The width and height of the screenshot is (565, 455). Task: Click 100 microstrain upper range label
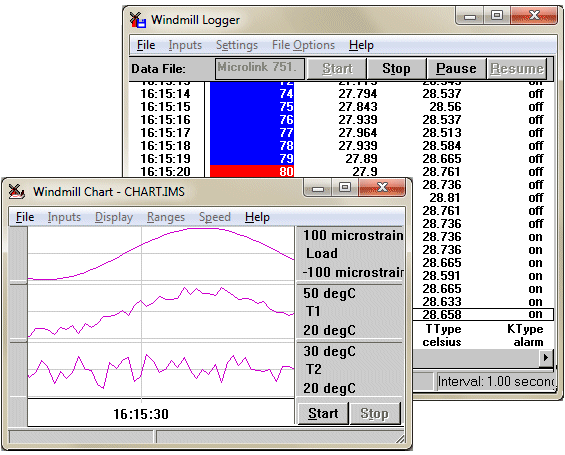(353, 235)
